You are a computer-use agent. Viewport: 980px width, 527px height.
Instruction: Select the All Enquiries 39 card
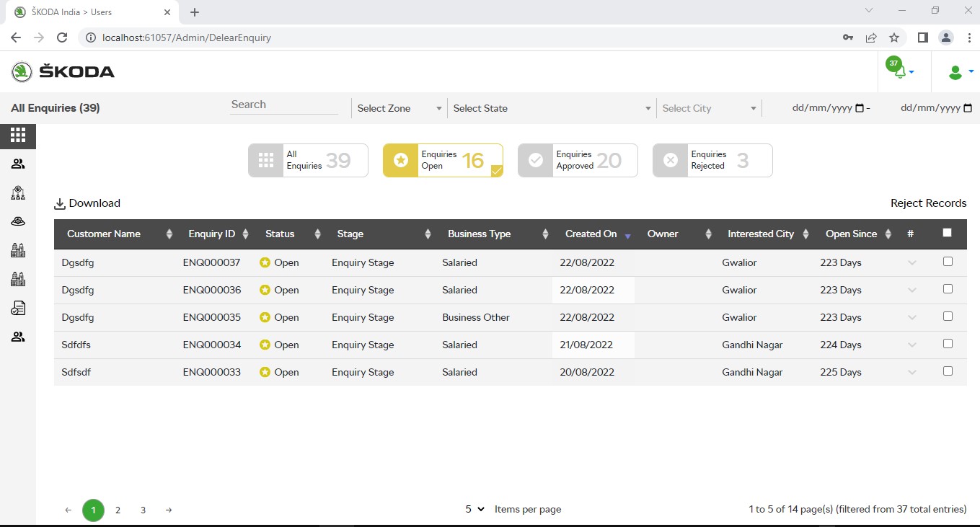coord(308,160)
